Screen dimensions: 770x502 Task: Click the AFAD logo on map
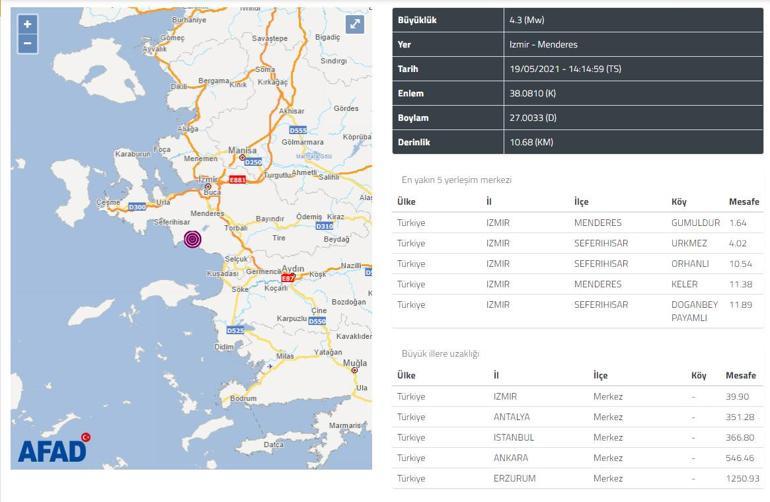[54, 450]
